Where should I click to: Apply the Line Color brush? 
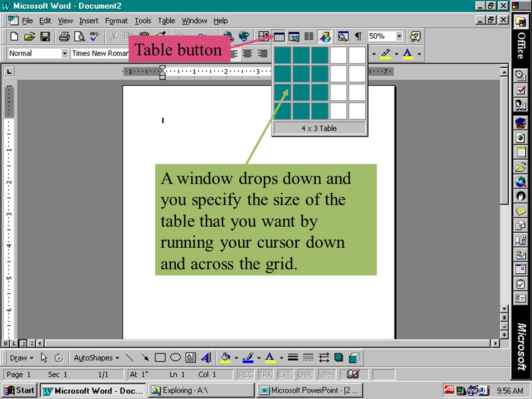point(249,357)
